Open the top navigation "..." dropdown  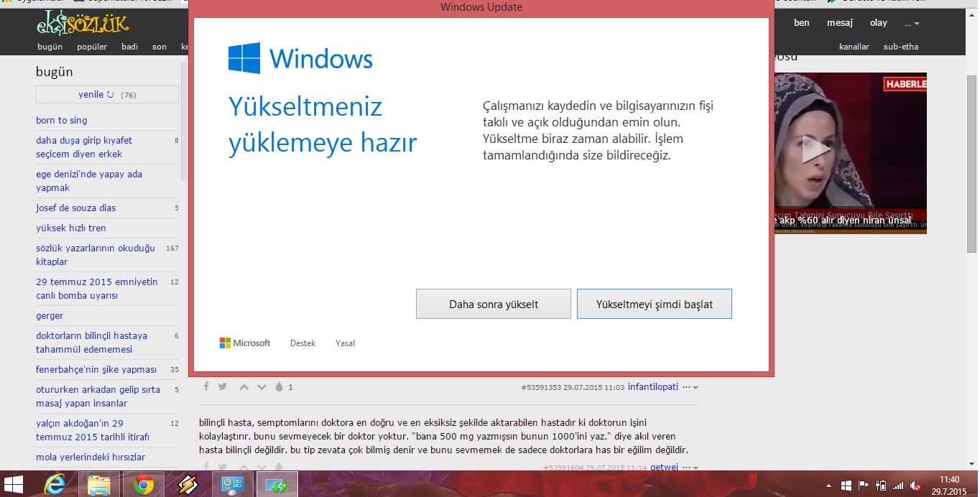tap(912, 23)
